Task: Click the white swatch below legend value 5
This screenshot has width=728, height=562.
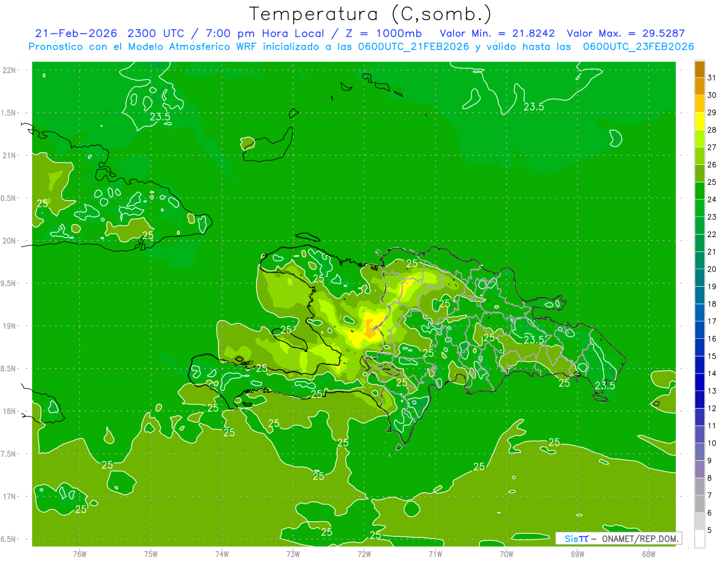Action: pos(699,539)
